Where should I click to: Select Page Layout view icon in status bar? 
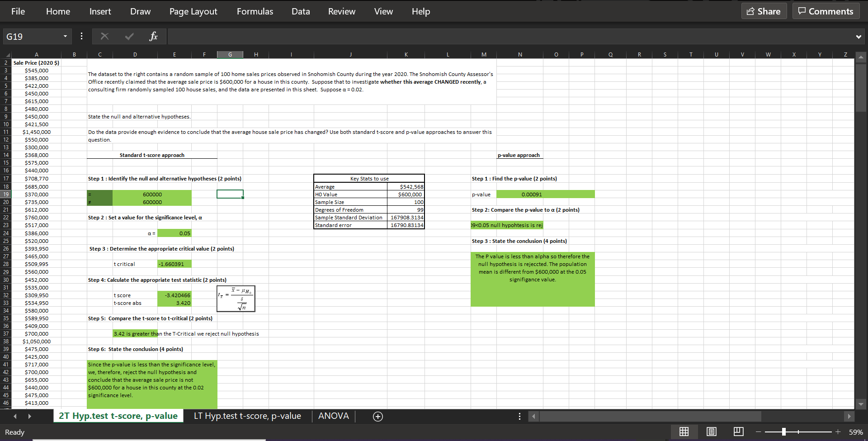pyautogui.click(x=711, y=432)
